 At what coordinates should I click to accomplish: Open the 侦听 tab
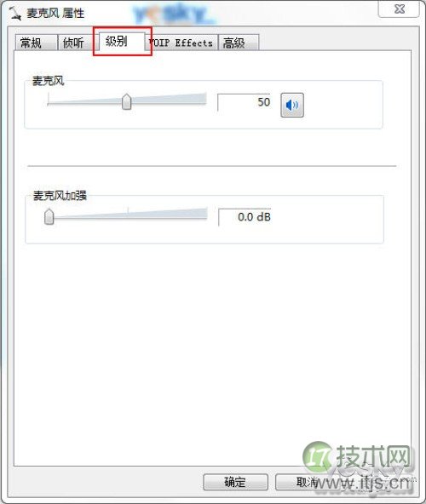[x=75, y=43]
